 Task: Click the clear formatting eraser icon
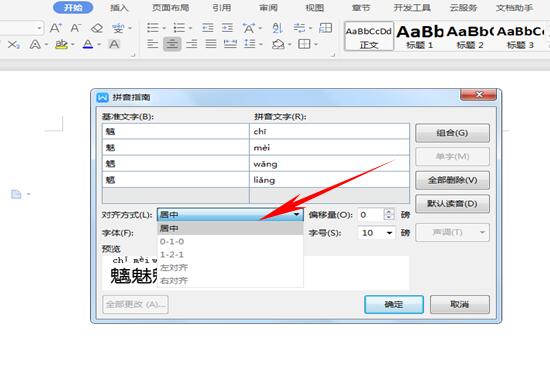click(97, 28)
